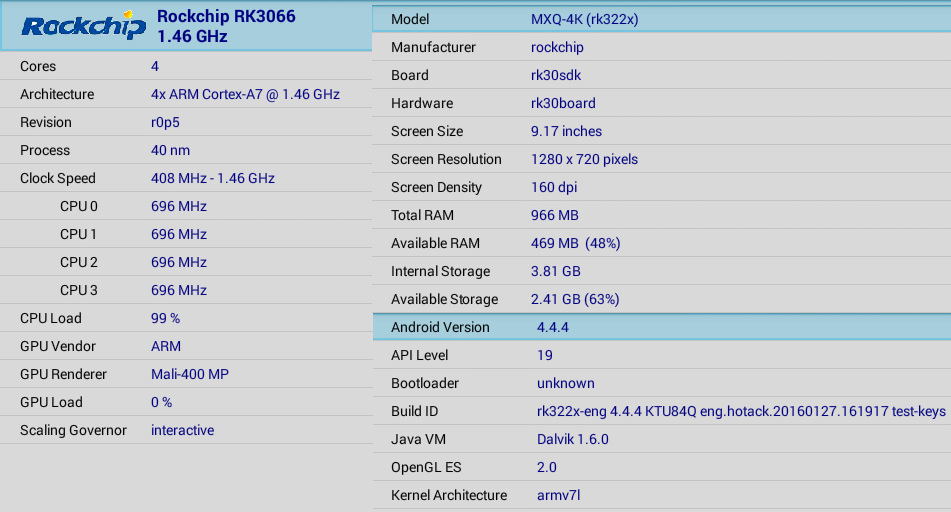Select the Rockchip RK3066 1.46 GHz heading
The image size is (951, 512).
(x=226, y=26)
